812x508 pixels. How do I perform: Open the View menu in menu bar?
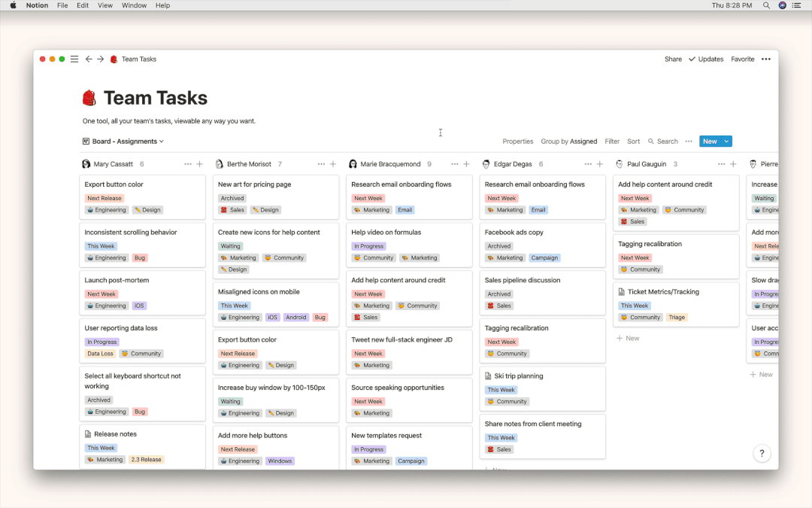pyautogui.click(x=105, y=5)
